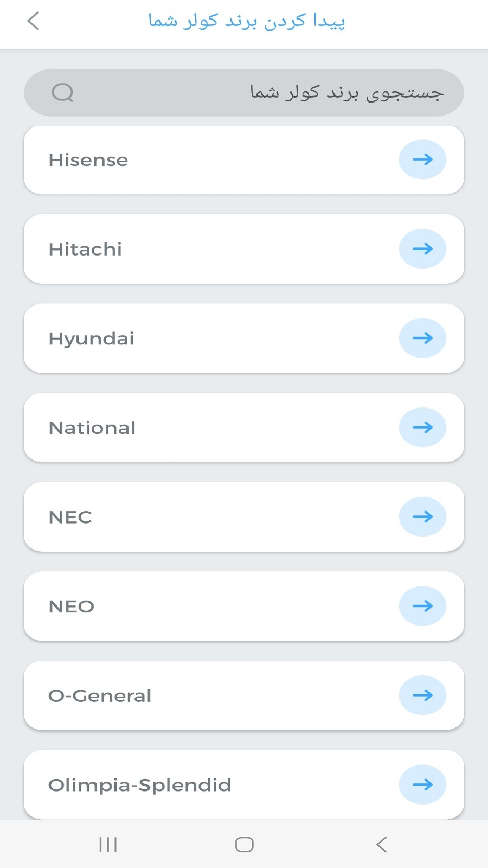The height and width of the screenshot is (868, 488).
Task: Choose the Hitachi brand label
Action: [85, 249]
